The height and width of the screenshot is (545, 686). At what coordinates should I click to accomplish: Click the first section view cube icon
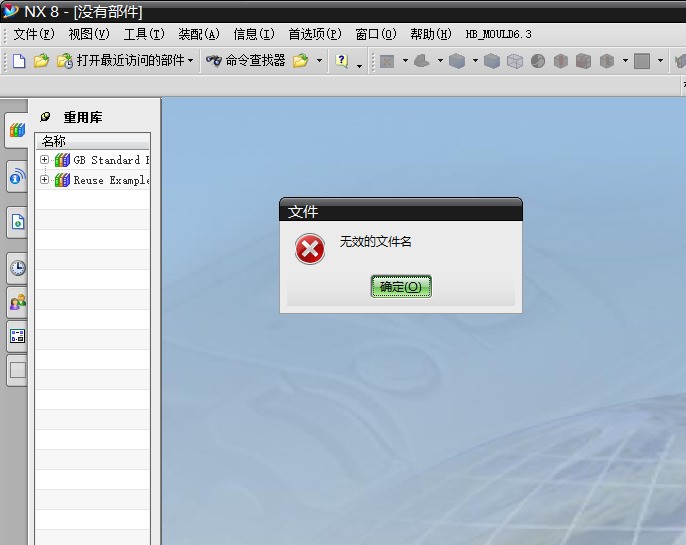[561, 61]
